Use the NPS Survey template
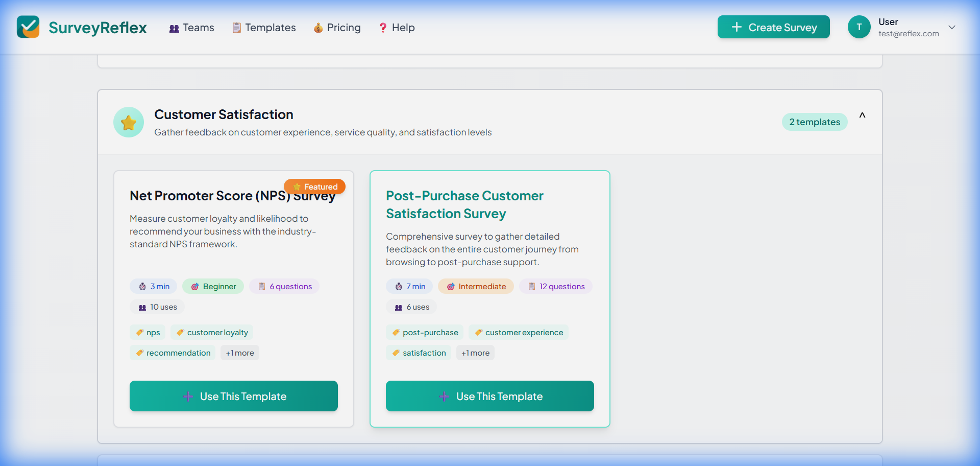 click(234, 396)
